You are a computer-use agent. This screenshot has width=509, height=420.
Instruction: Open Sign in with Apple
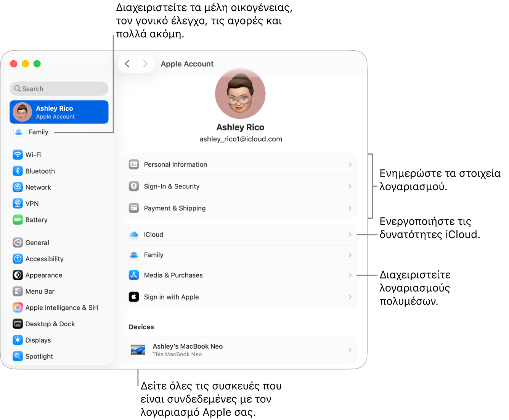[x=240, y=297]
